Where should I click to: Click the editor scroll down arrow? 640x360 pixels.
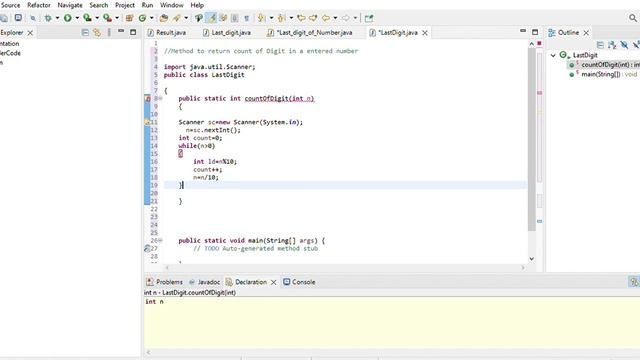[x=531, y=258]
